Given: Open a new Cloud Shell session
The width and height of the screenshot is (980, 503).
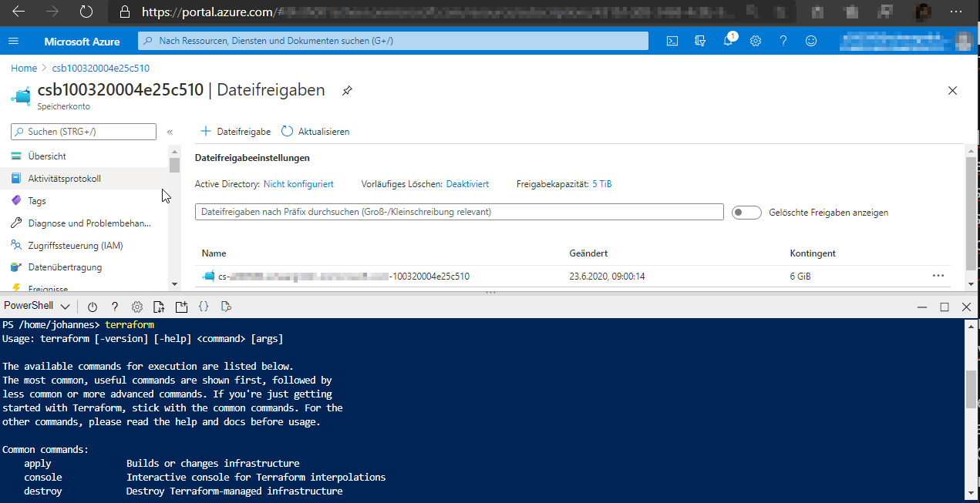Looking at the screenshot, I should 181,307.
